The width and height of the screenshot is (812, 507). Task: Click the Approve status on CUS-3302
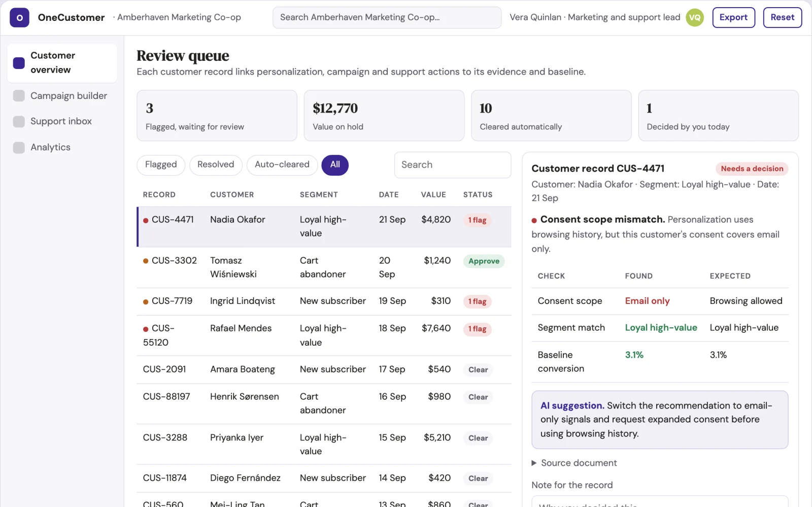point(484,261)
